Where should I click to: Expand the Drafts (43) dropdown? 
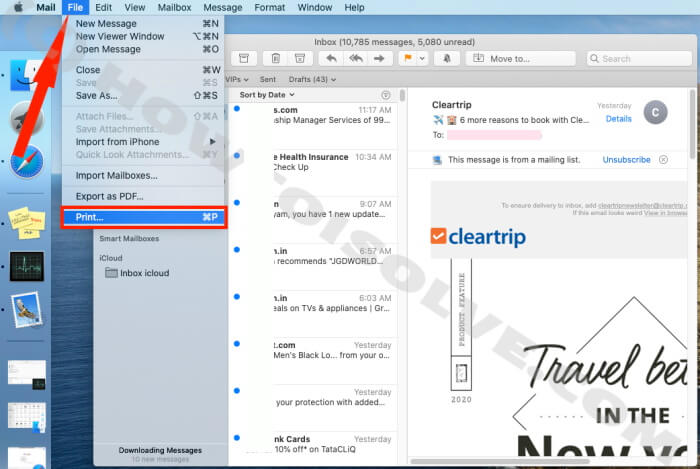[x=312, y=79]
